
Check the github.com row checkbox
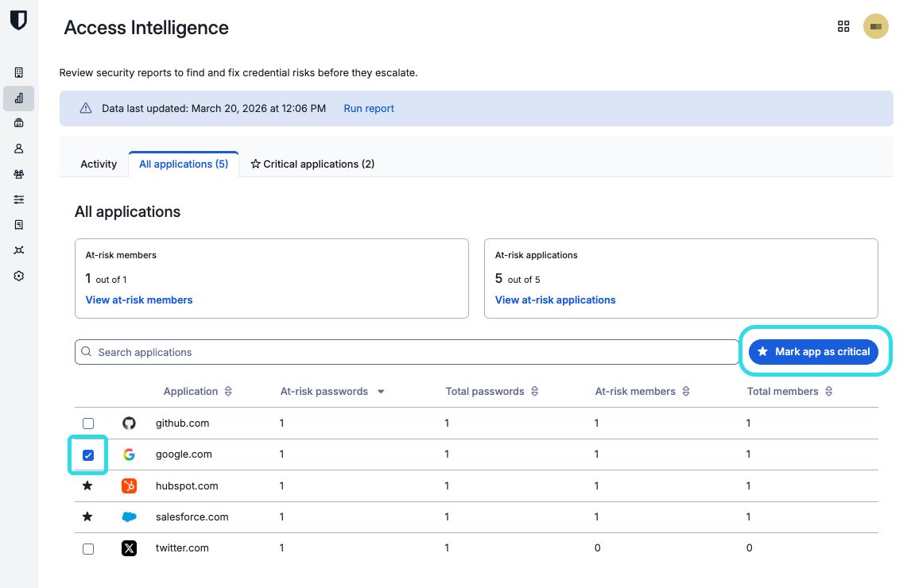(x=88, y=424)
